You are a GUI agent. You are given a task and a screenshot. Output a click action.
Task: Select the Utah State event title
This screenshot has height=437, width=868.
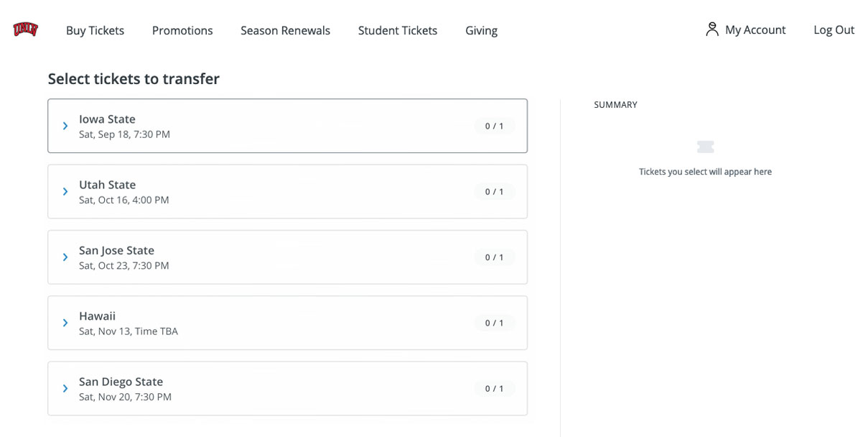coord(107,184)
